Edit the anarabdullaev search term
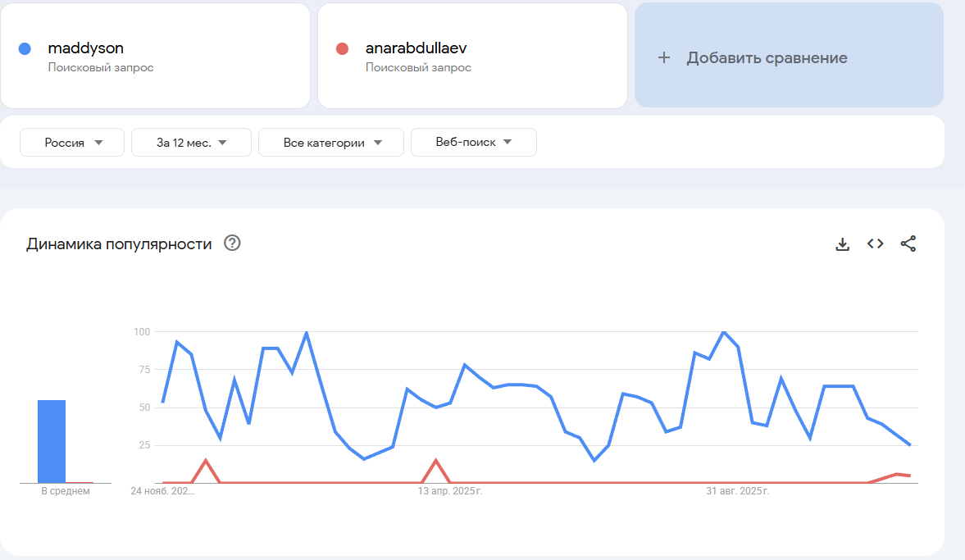The height and width of the screenshot is (560, 965). (x=416, y=48)
